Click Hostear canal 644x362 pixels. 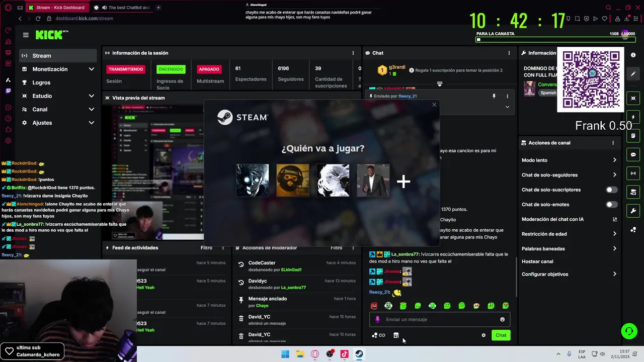[537, 261]
